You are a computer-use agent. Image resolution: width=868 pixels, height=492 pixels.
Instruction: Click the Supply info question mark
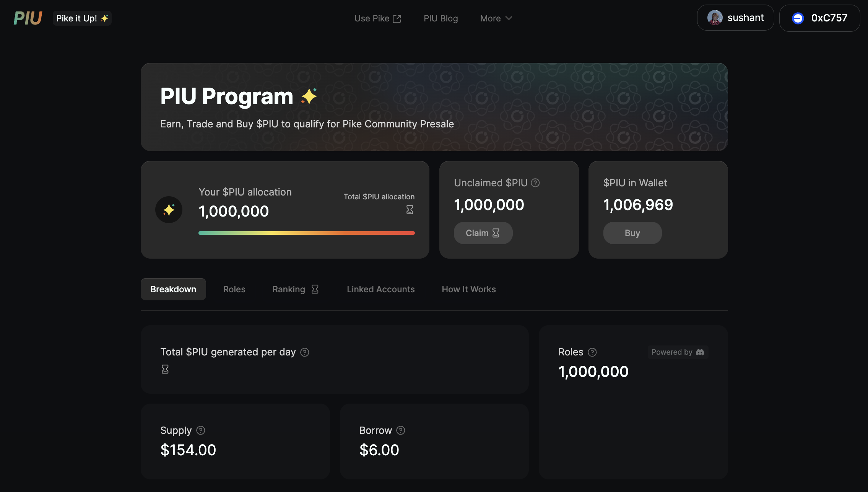[x=201, y=430]
